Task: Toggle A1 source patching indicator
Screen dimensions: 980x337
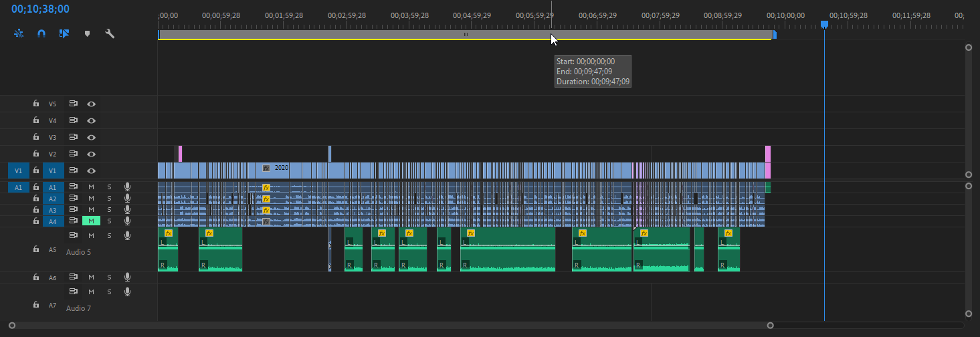Action: pos(19,187)
